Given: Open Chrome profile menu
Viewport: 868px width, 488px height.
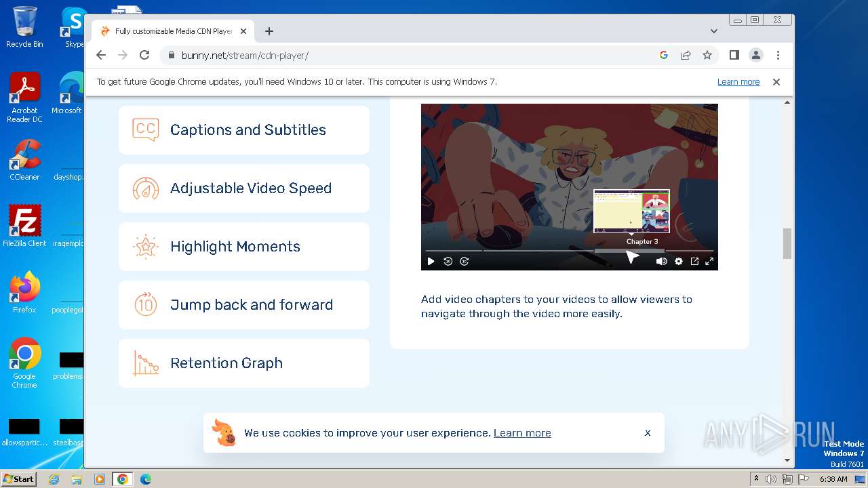Looking at the screenshot, I should (756, 56).
